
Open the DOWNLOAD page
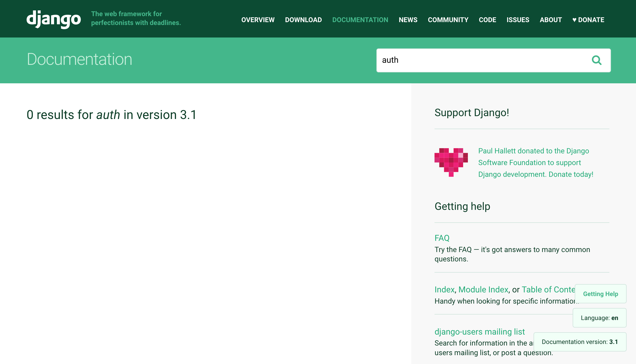[x=303, y=20]
